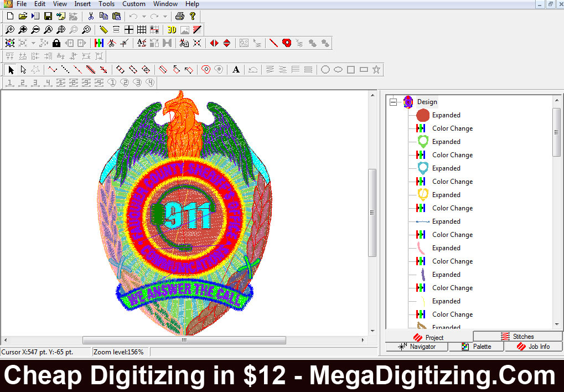564x392 pixels.
Task: Click the embroidery badge design on canvas
Action: (x=185, y=213)
